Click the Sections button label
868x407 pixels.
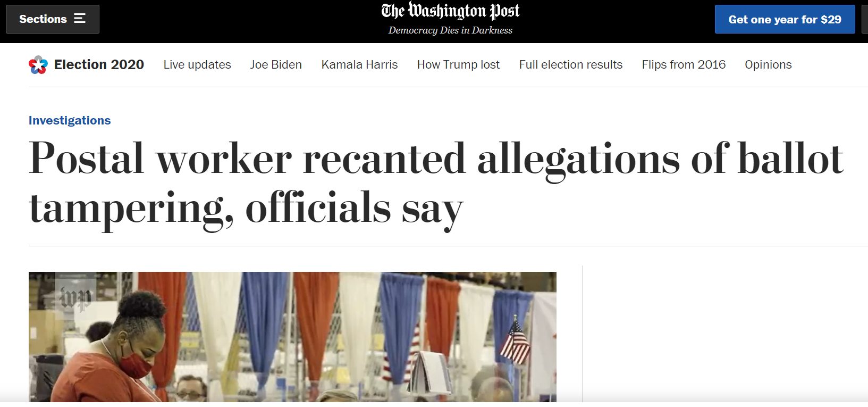pyautogui.click(x=43, y=19)
